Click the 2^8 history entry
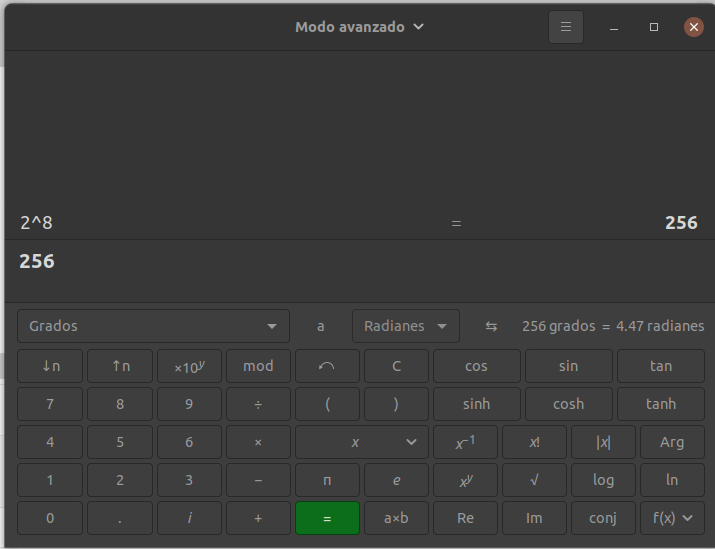This screenshot has width=715, height=549. pyautogui.click(x=36, y=223)
